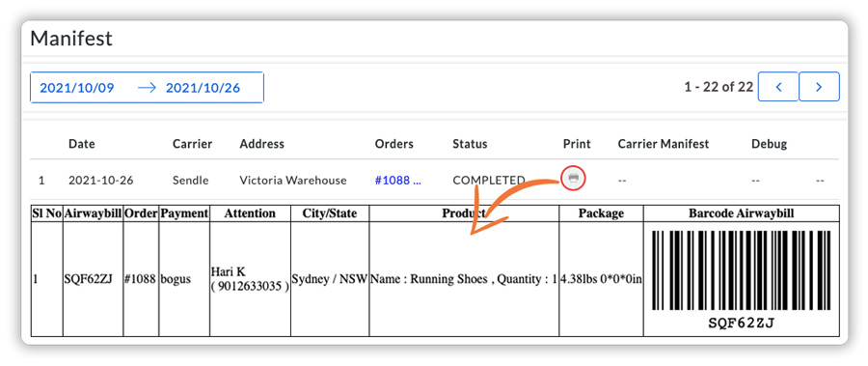Click the Package header cell
This screenshot has height=366, width=868.
(601, 213)
